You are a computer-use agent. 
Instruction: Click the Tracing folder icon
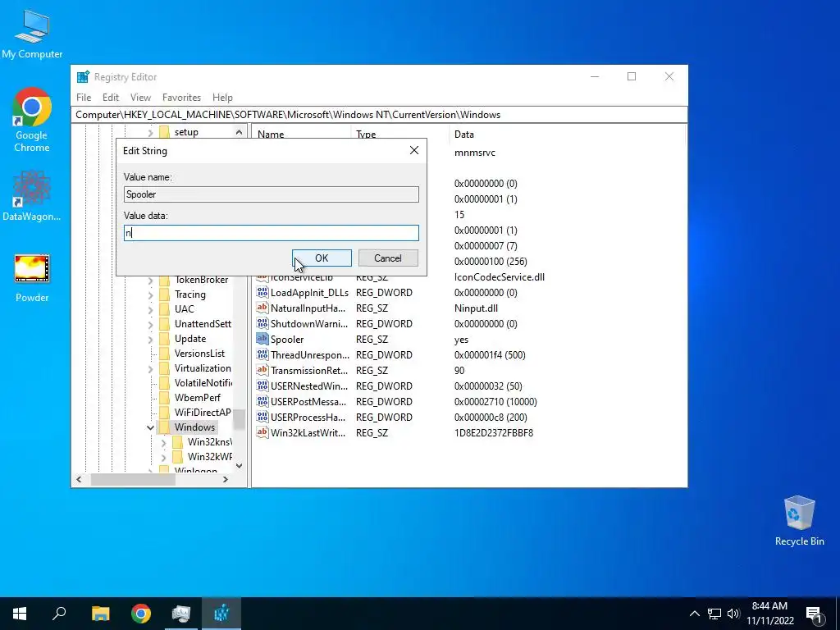[x=164, y=294]
